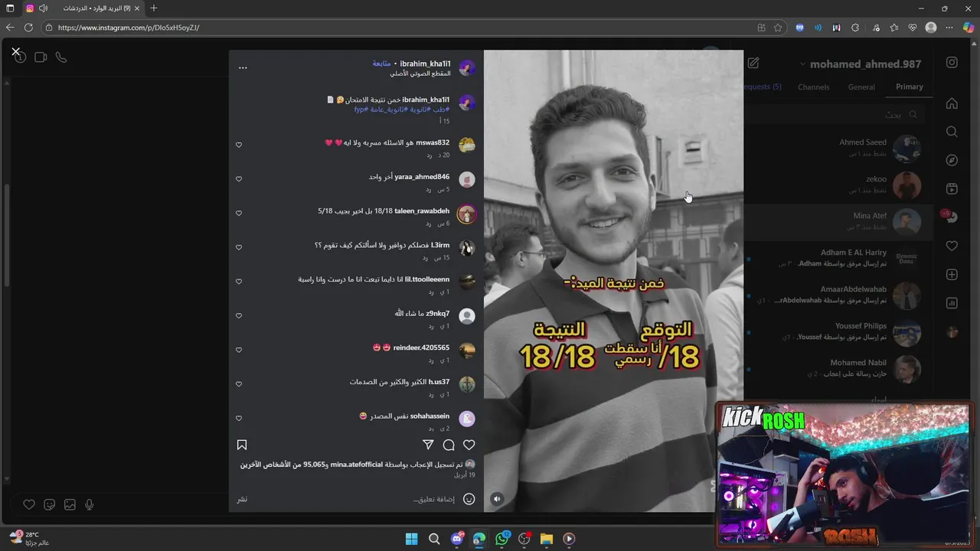
Task: Record a voice message with microphone icon
Action: click(x=90, y=504)
